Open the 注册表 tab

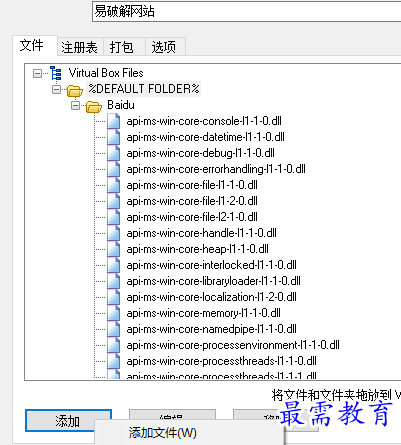[x=80, y=47]
